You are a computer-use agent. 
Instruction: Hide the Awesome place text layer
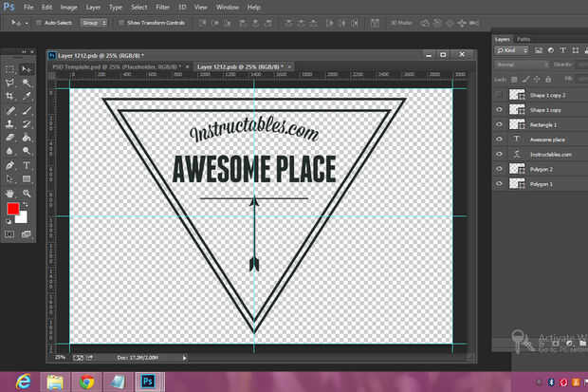(500, 139)
